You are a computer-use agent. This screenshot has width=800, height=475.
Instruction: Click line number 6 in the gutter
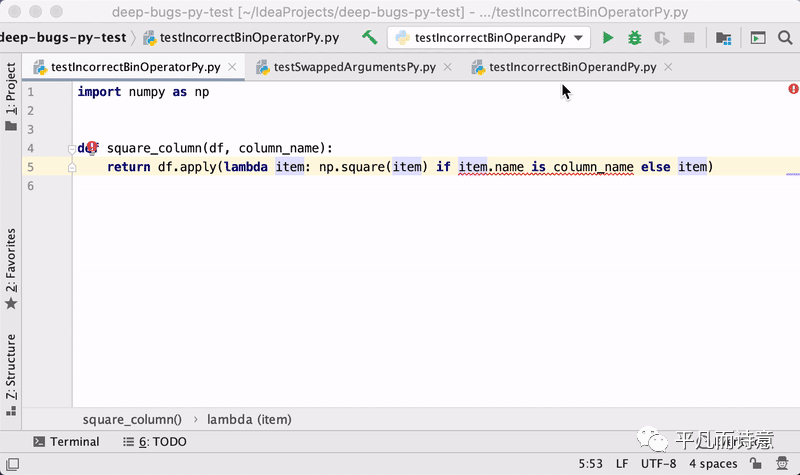pos(31,186)
